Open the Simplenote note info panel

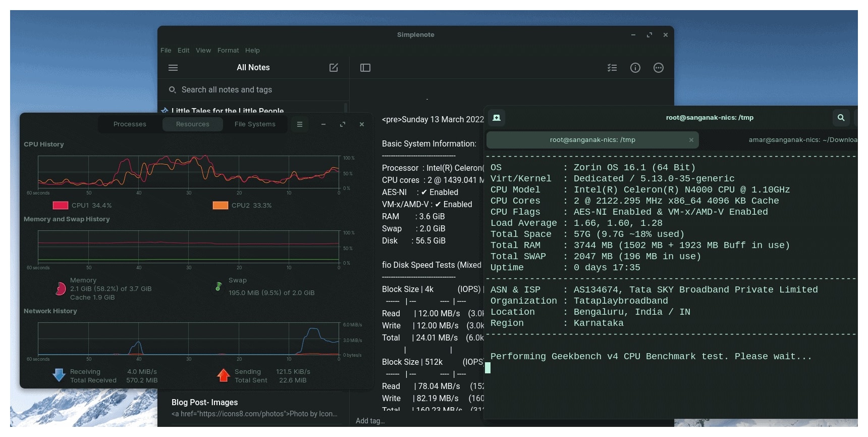click(635, 68)
